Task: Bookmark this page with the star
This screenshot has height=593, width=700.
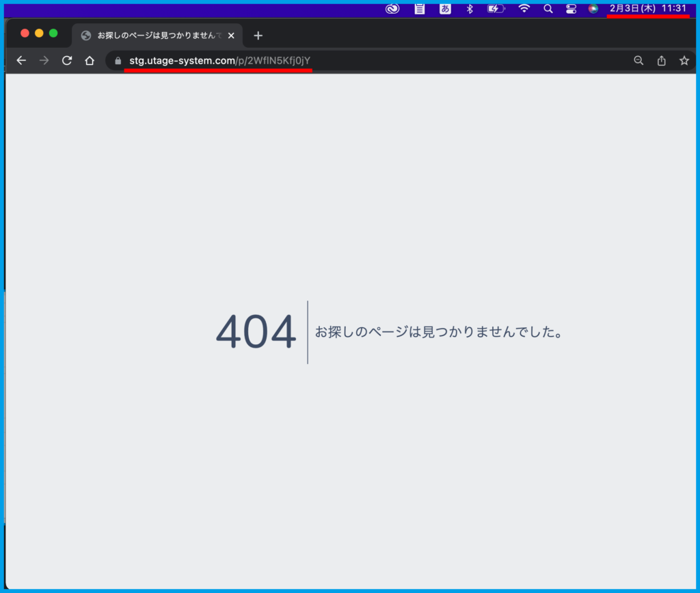Action: point(684,61)
